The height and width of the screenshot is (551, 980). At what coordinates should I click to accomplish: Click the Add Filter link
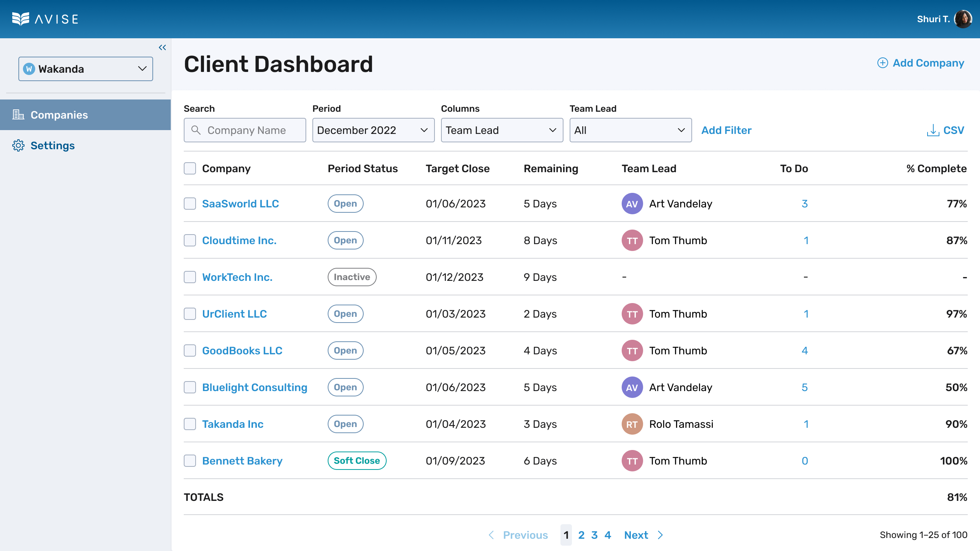pos(726,130)
